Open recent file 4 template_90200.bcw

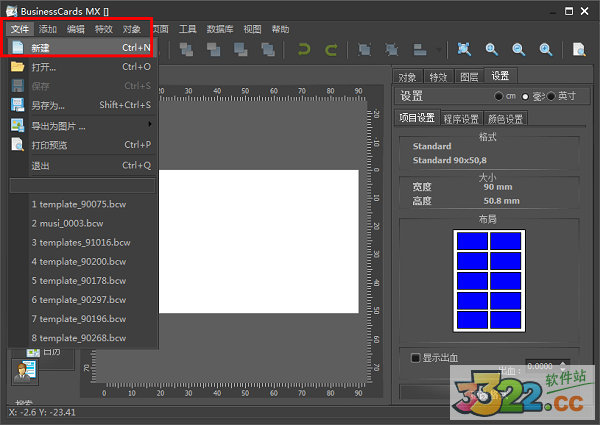pos(82,262)
